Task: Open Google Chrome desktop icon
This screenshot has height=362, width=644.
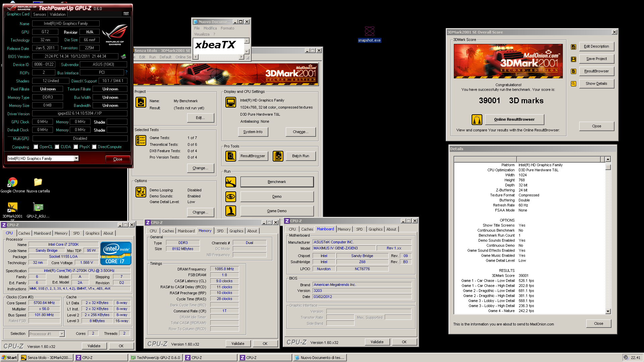Action: click(x=13, y=185)
